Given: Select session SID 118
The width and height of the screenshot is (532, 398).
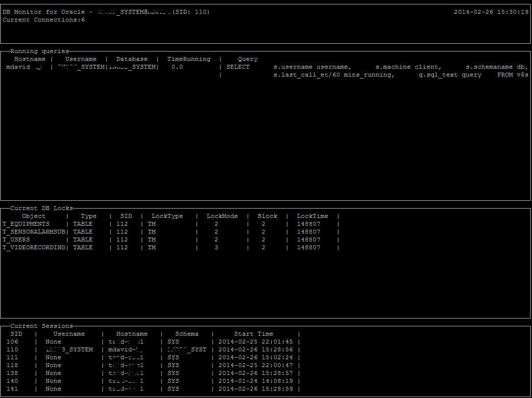Looking at the screenshot, I should point(12,365).
